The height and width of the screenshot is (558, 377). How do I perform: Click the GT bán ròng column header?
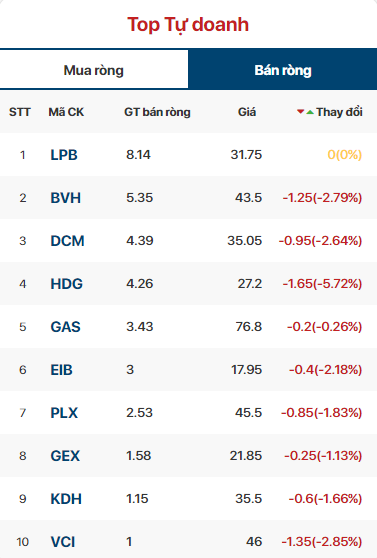[x=157, y=112]
